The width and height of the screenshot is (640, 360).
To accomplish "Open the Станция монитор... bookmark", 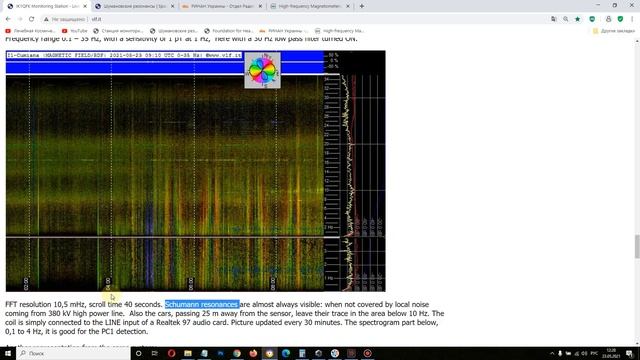I will (x=118, y=31).
